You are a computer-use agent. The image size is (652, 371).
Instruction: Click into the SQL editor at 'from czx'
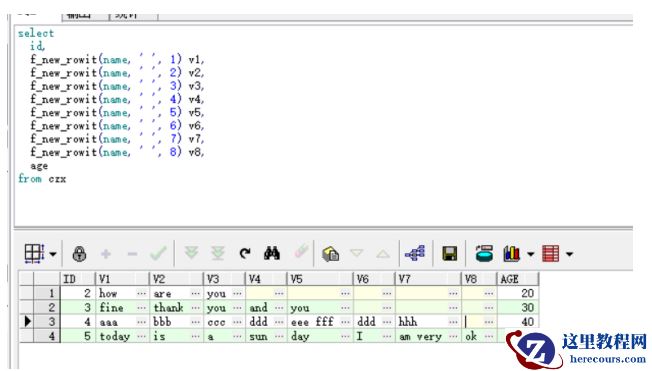(x=42, y=179)
